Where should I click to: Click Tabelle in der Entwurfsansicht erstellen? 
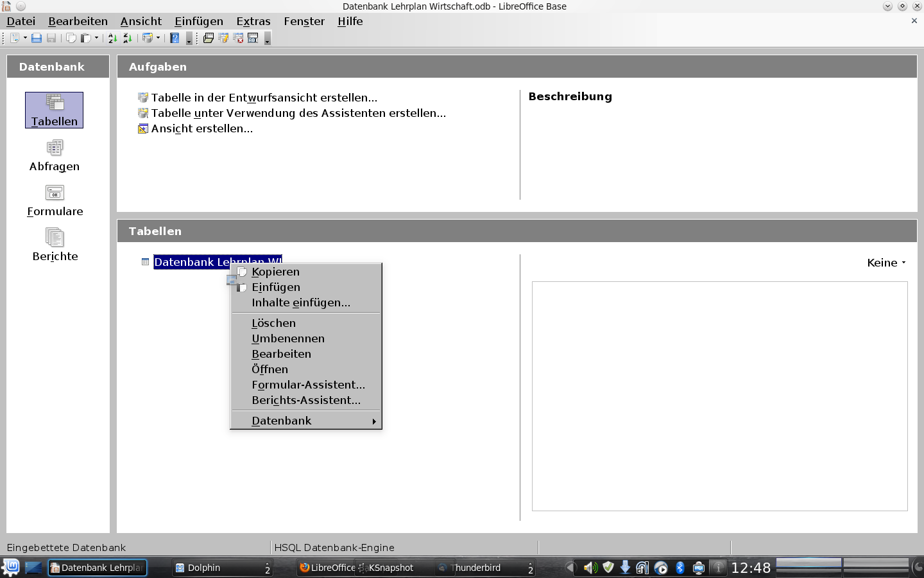coord(264,98)
